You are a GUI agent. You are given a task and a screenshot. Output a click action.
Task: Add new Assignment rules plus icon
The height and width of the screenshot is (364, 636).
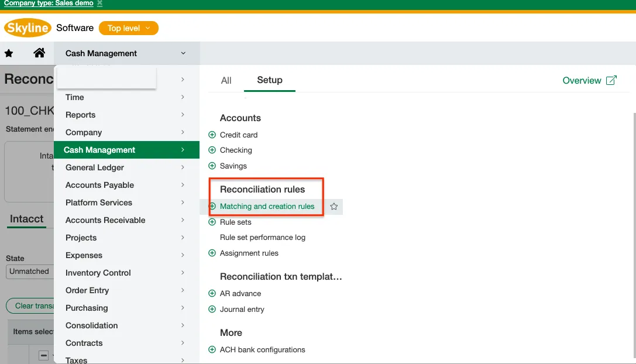(x=212, y=253)
